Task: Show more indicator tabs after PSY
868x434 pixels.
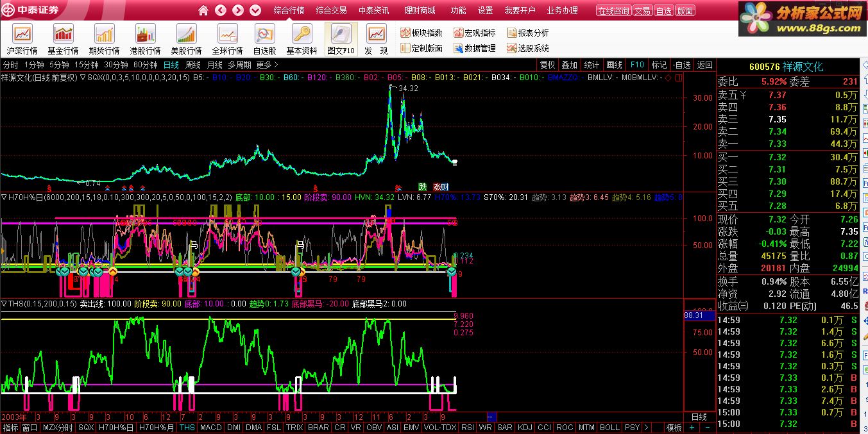Action: (646, 427)
